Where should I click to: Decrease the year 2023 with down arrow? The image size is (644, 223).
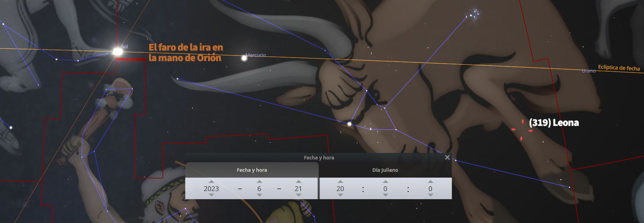(211, 195)
